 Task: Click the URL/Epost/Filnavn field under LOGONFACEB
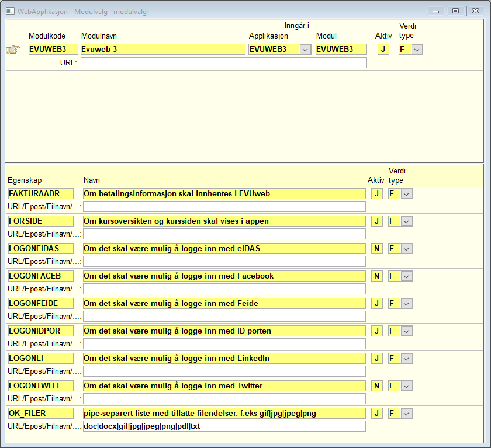click(224, 289)
